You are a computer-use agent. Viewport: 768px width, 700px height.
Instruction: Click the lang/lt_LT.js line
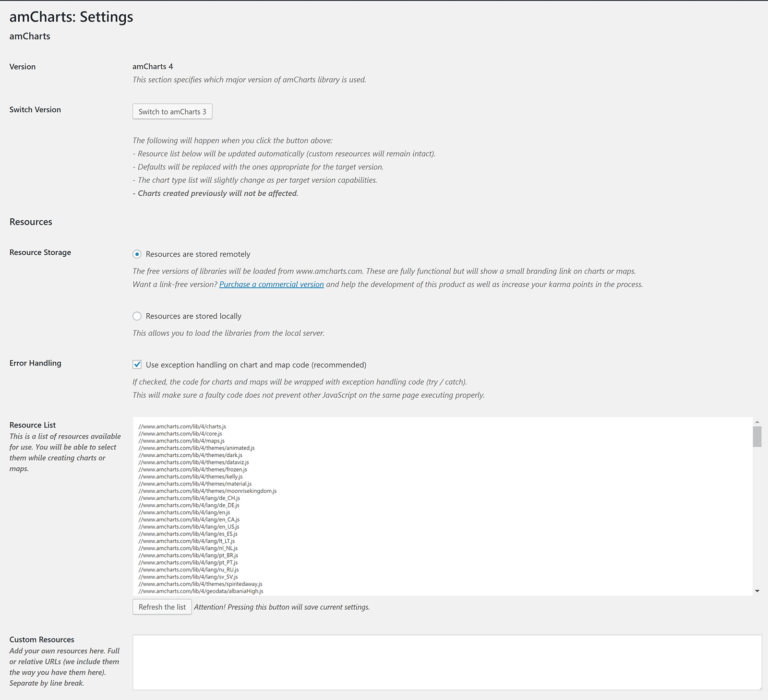(x=187, y=541)
